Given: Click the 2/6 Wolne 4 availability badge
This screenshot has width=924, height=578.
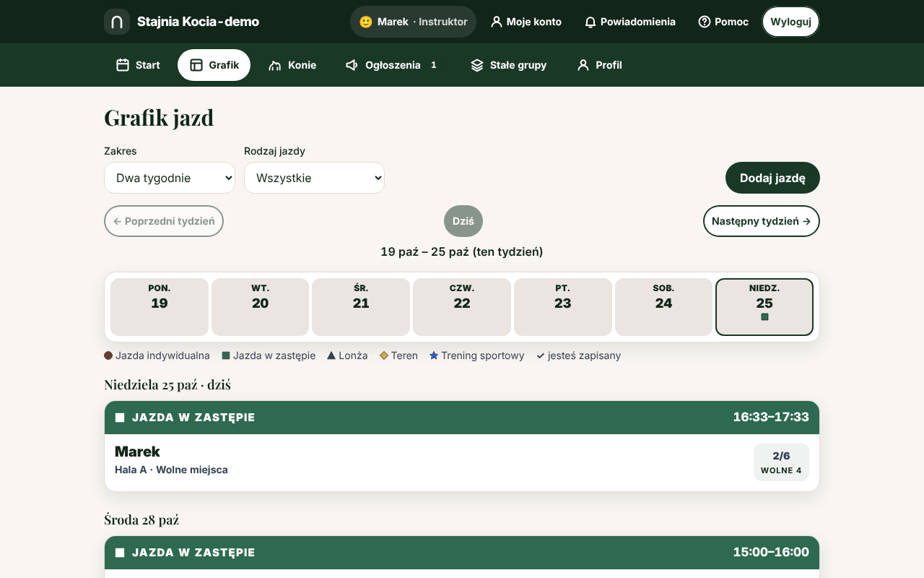Looking at the screenshot, I should click(781, 462).
